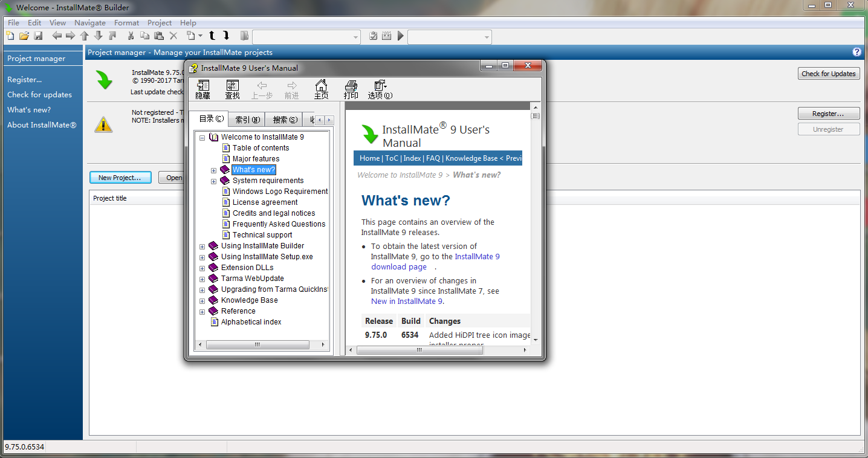Viewport: 868px width, 458px height.
Task: Open the Format menu
Action: pos(126,22)
